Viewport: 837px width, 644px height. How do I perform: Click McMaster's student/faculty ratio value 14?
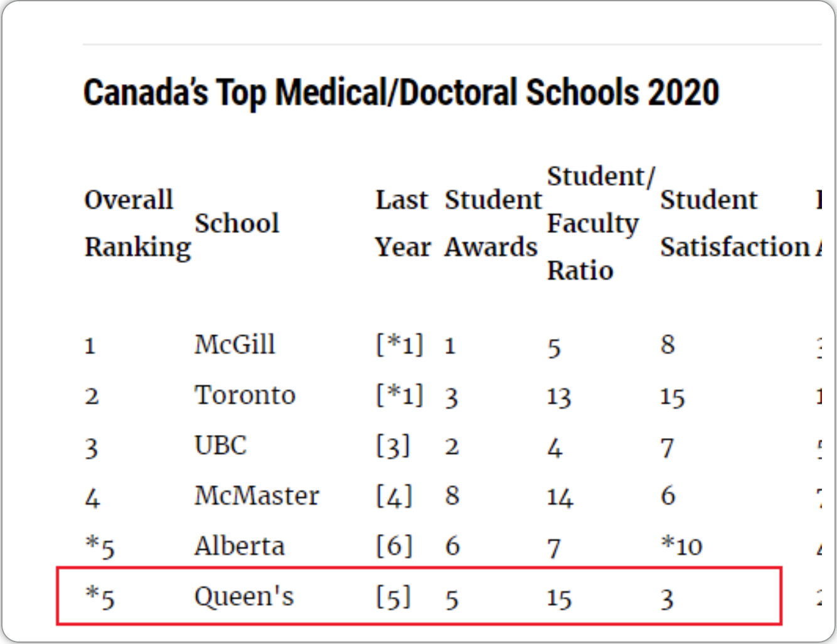click(560, 498)
